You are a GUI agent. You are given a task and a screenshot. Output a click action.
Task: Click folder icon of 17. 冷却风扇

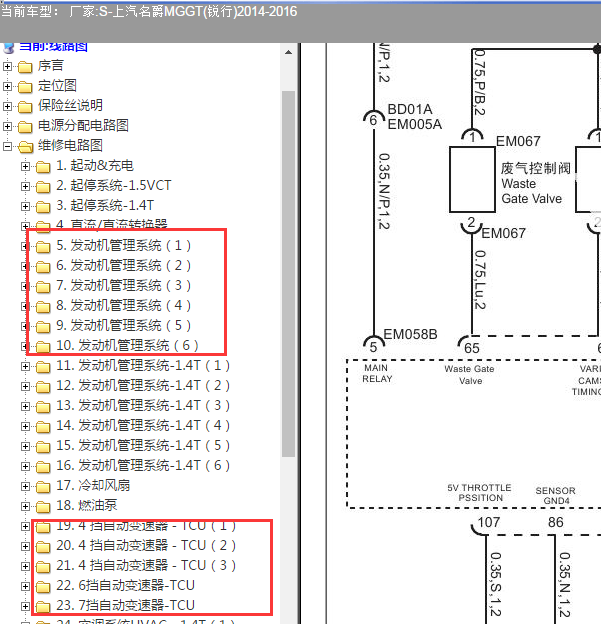43,487
